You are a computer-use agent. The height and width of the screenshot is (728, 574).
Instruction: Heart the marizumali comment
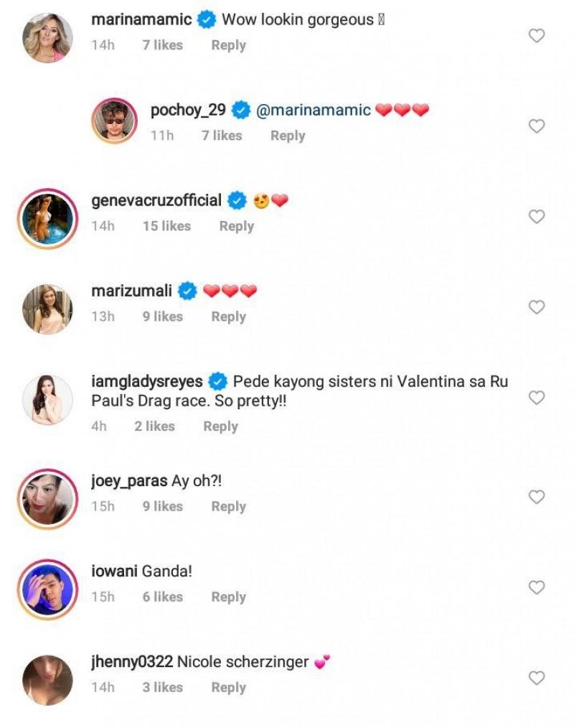(x=537, y=307)
